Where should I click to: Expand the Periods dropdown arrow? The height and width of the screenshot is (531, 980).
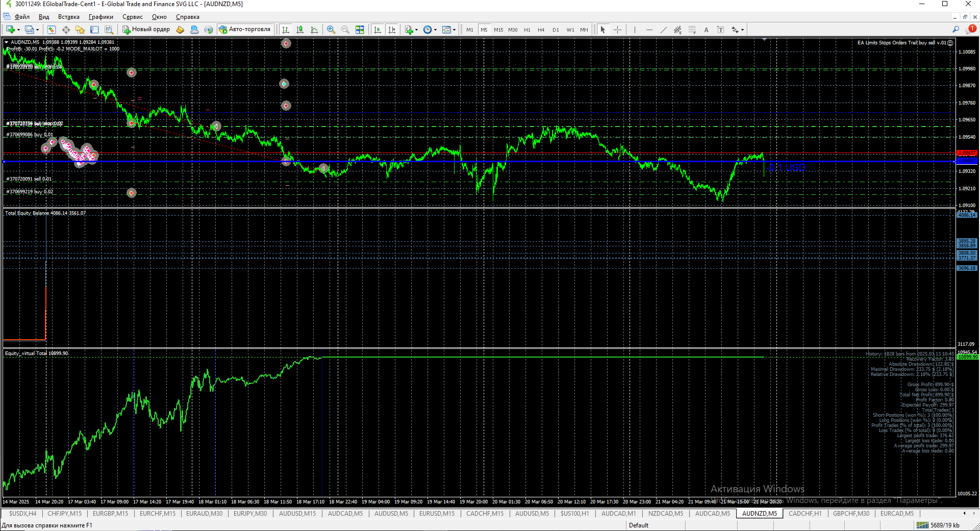(435, 30)
